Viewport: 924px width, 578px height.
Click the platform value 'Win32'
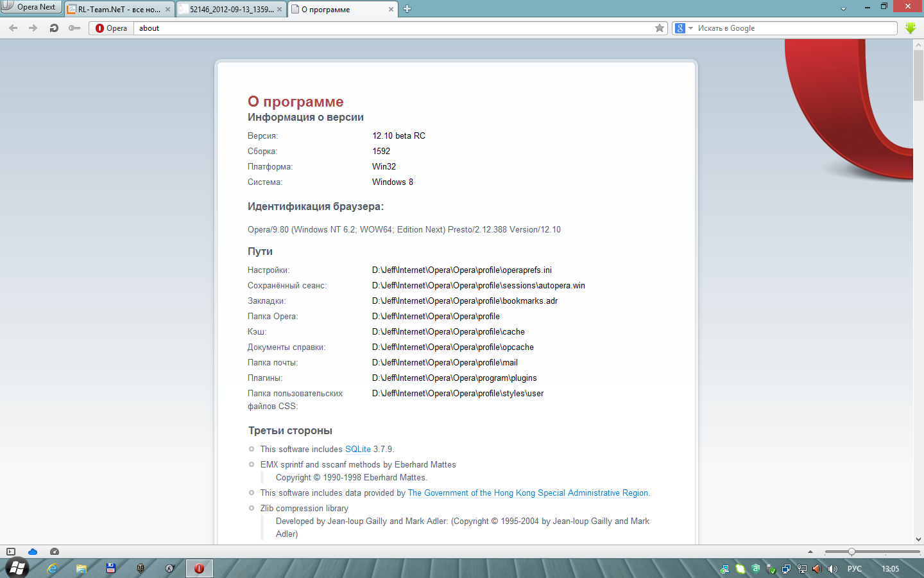(x=384, y=167)
